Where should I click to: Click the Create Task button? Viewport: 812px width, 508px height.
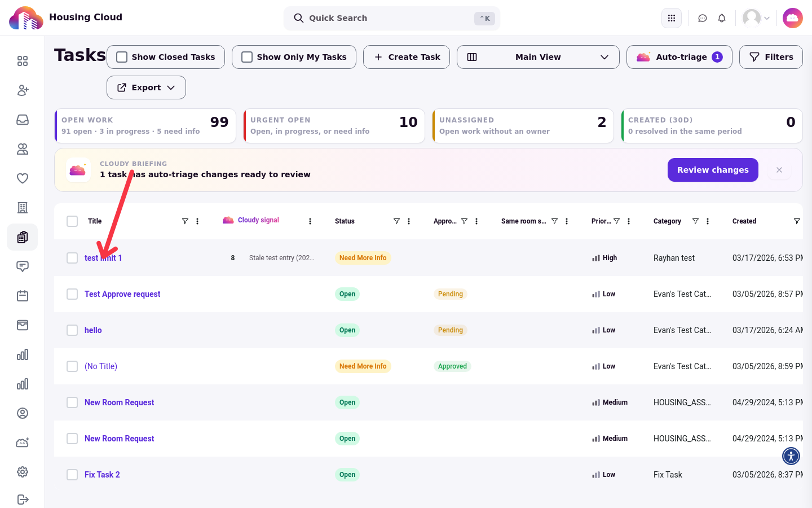(407, 57)
